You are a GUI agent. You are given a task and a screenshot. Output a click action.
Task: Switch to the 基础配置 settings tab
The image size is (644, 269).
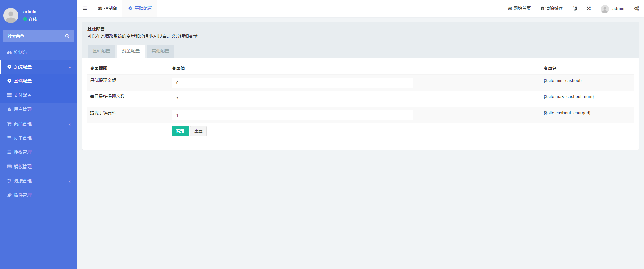tap(101, 51)
